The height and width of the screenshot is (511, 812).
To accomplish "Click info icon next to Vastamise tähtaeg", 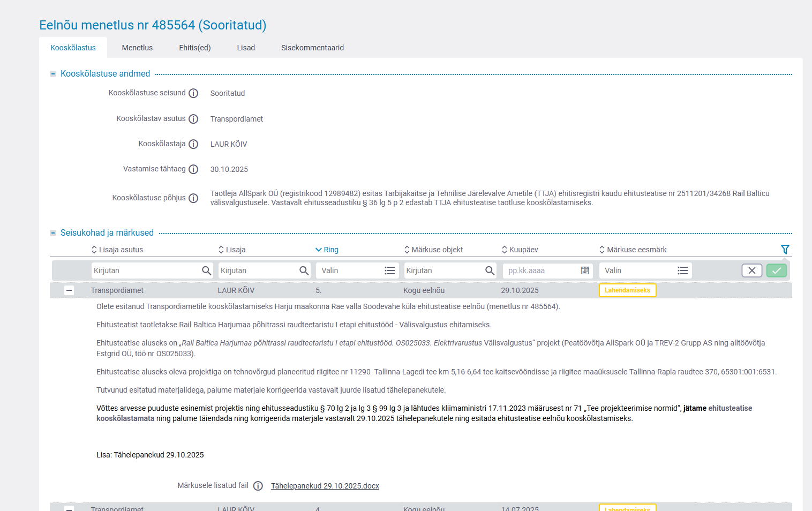I will pos(193,169).
